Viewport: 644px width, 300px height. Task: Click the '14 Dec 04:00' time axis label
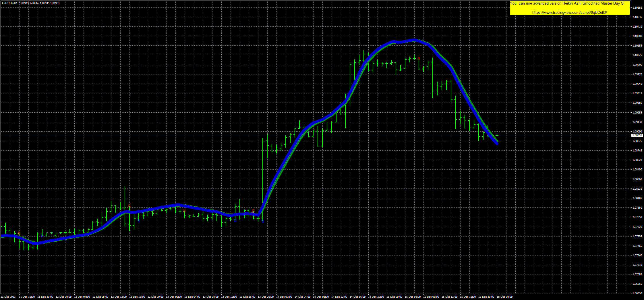point(302,297)
